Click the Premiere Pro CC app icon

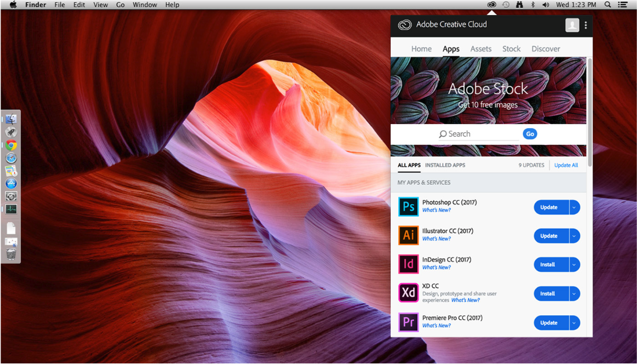(x=408, y=322)
